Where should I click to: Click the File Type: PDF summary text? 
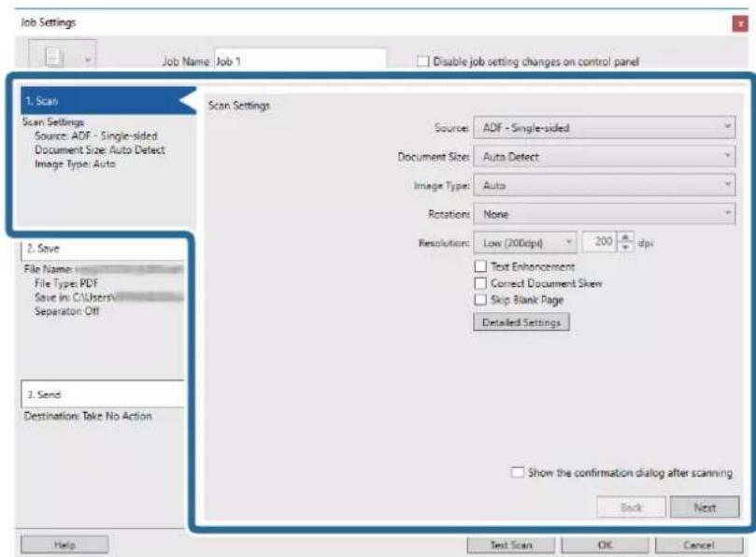66,283
